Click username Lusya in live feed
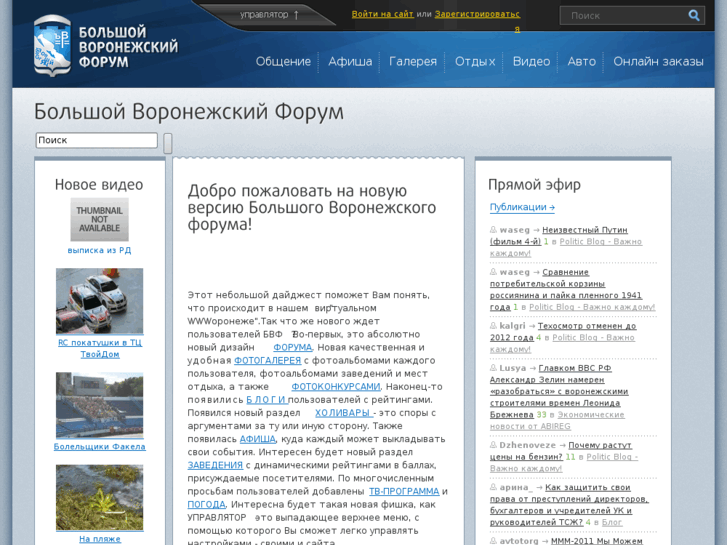The width and height of the screenshot is (727, 545). [x=512, y=368]
